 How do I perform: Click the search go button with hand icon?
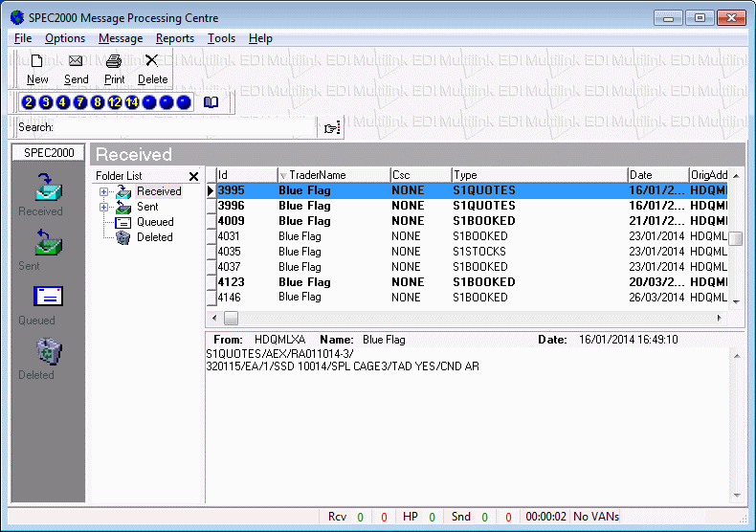tap(331, 127)
